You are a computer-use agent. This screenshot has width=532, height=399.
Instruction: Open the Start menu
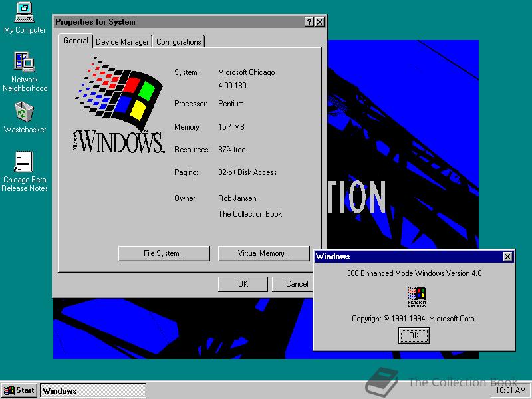19,390
